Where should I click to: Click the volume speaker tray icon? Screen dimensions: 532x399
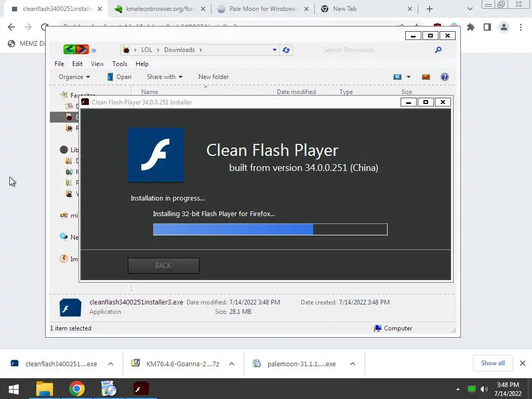pyautogui.click(x=484, y=389)
